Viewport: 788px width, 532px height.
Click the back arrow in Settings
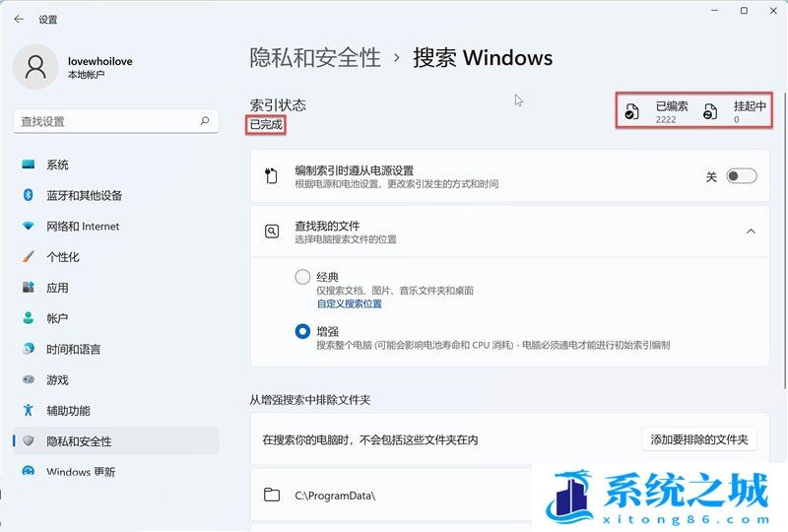(19, 19)
